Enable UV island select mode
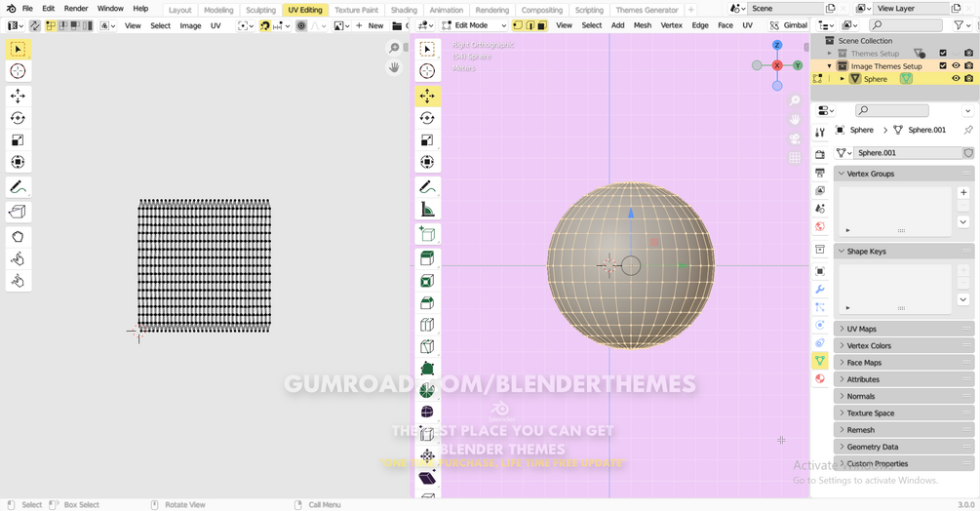980x511 pixels. click(88, 25)
